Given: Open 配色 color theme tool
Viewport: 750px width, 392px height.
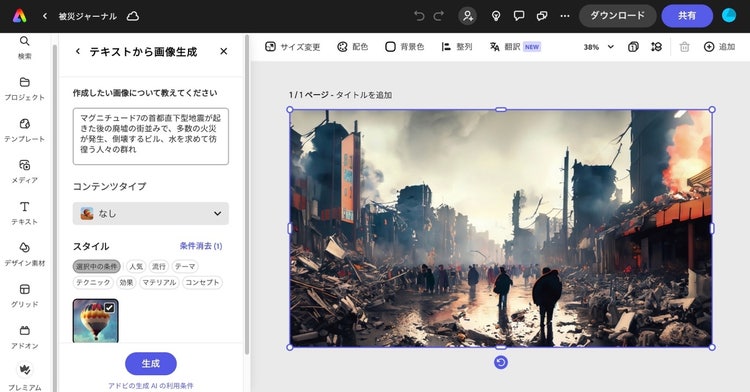Looking at the screenshot, I should 353,47.
